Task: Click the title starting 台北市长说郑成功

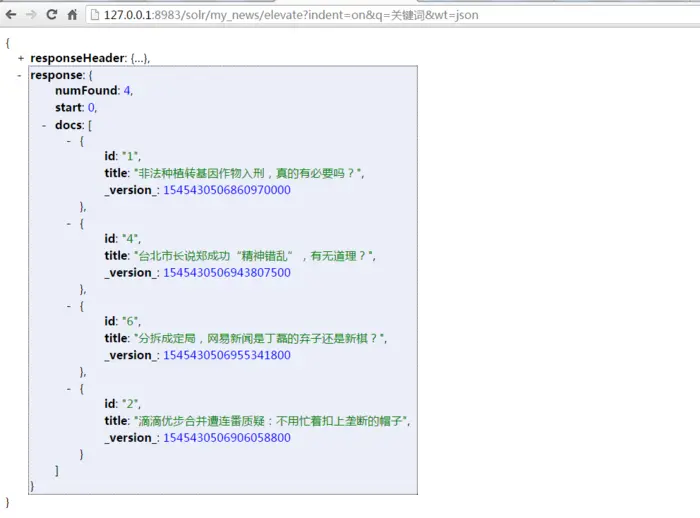Action: [253, 256]
